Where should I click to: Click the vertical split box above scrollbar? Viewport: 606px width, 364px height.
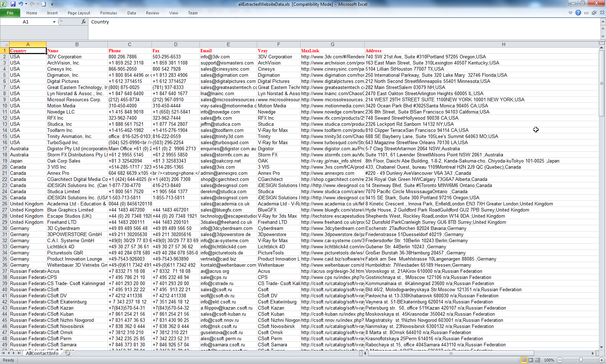(x=601, y=43)
